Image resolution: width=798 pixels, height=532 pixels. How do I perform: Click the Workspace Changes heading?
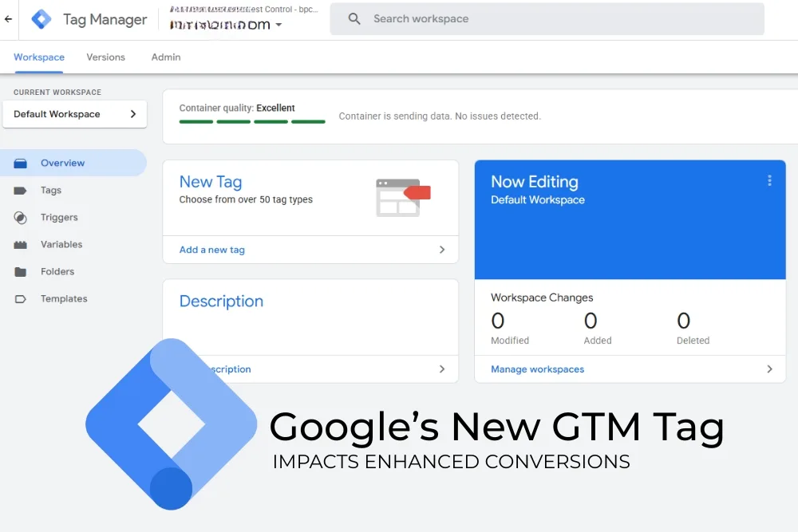(542, 298)
